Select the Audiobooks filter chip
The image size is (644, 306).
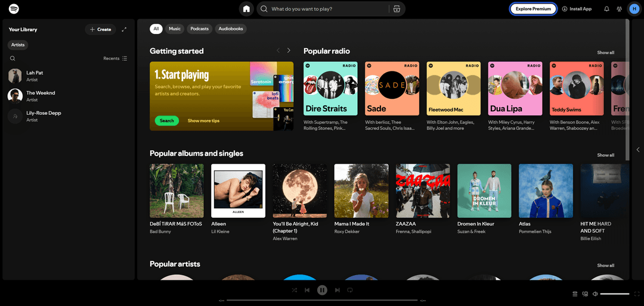click(231, 29)
